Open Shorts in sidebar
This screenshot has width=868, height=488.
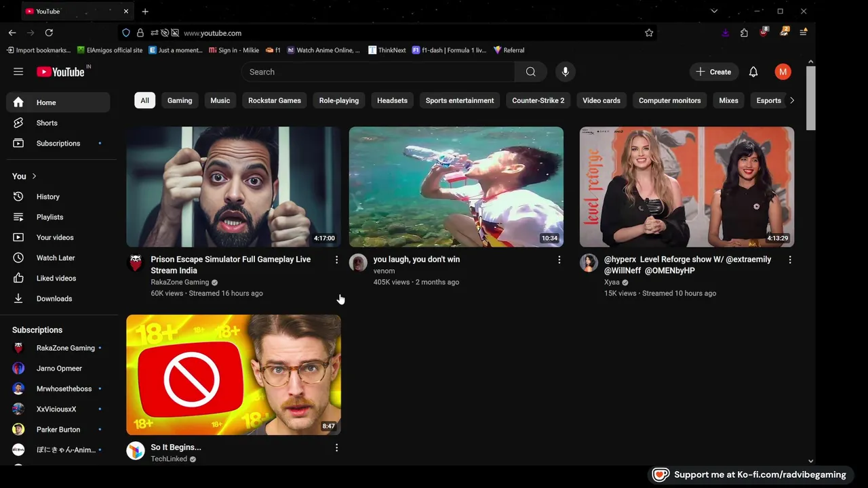(x=58, y=123)
